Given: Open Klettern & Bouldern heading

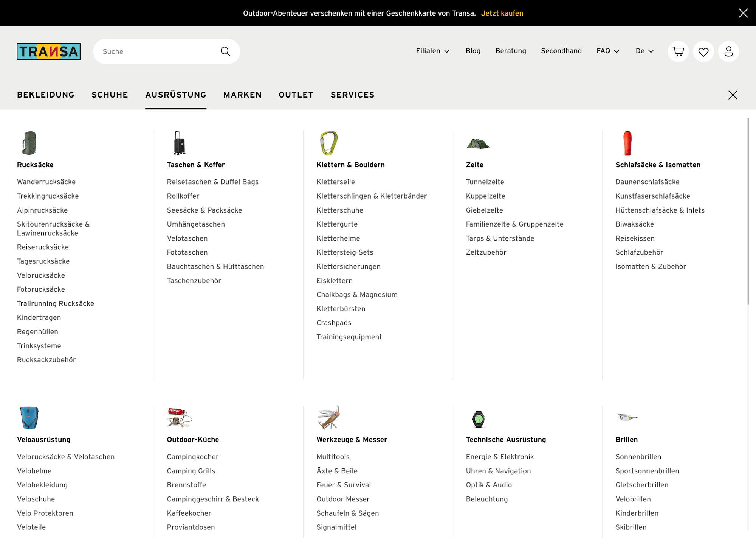Looking at the screenshot, I should pyautogui.click(x=350, y=165).
